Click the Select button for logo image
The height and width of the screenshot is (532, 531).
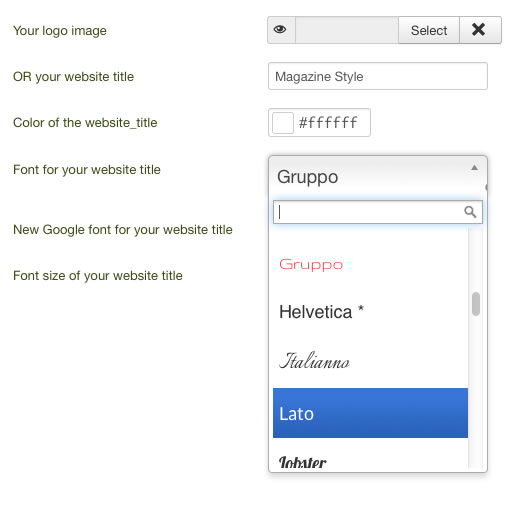[429, 30]
